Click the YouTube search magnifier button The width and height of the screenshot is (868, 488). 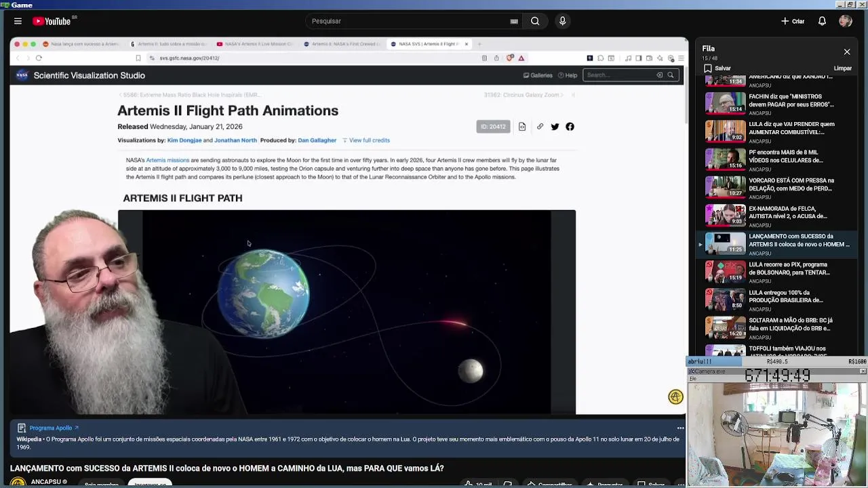coord(535,21)
